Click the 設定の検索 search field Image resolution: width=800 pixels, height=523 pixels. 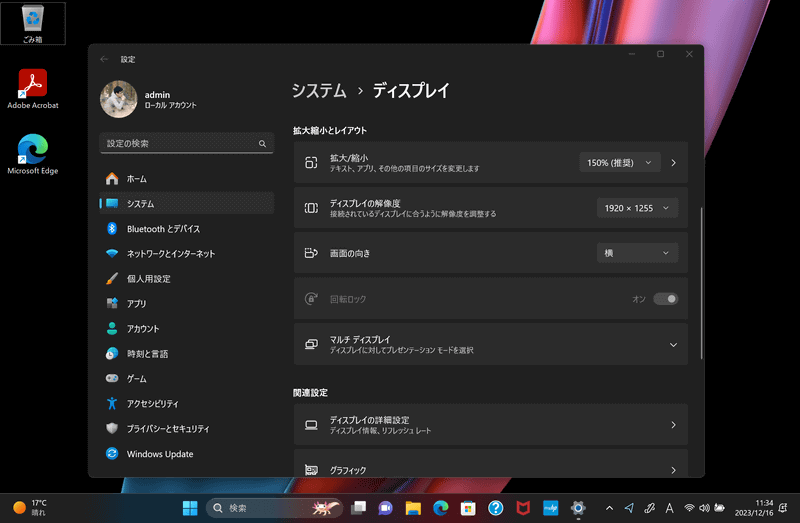187,143
